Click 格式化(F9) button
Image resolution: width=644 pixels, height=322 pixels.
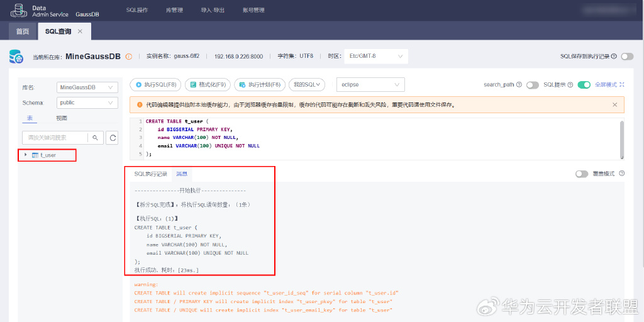[208, 85]
